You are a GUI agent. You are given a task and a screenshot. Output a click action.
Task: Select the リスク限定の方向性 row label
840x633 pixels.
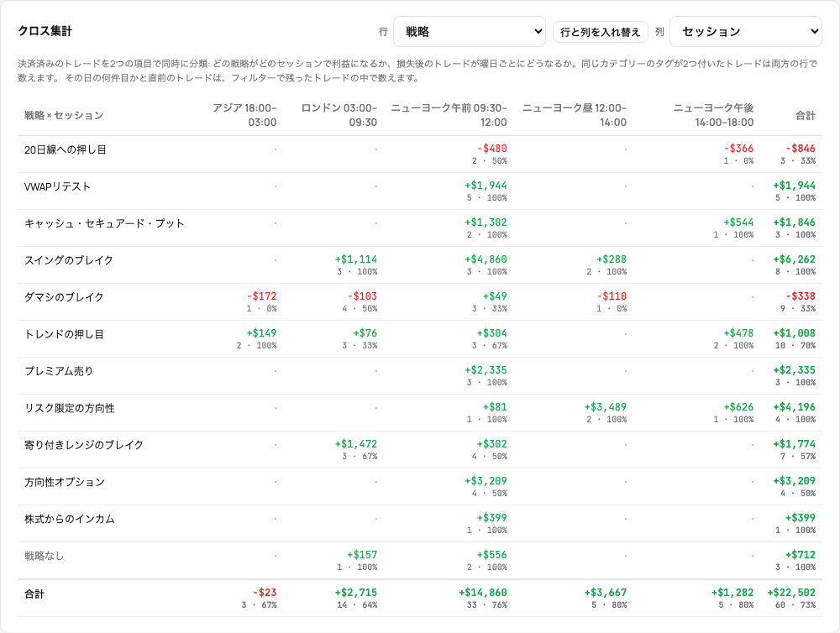coord(69,408)
